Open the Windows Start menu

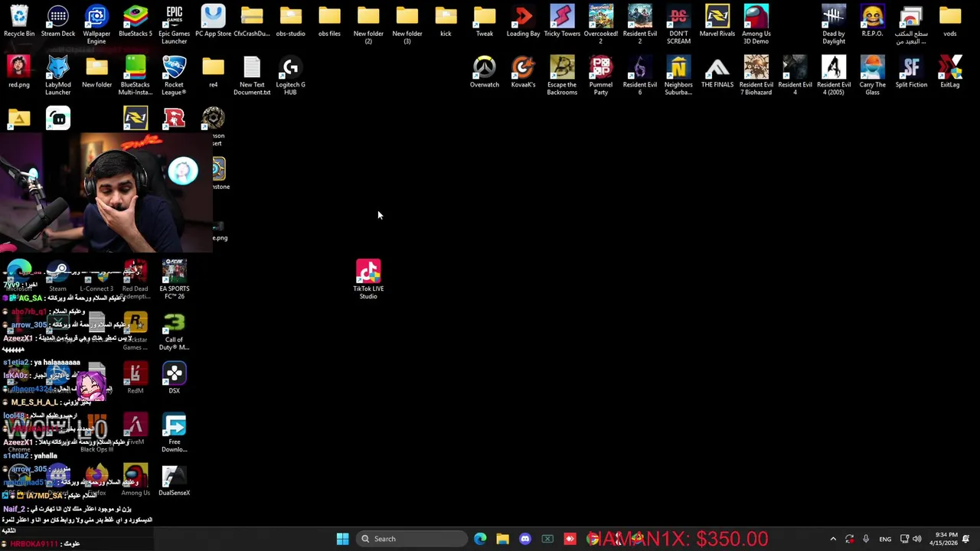coord(343,539)
